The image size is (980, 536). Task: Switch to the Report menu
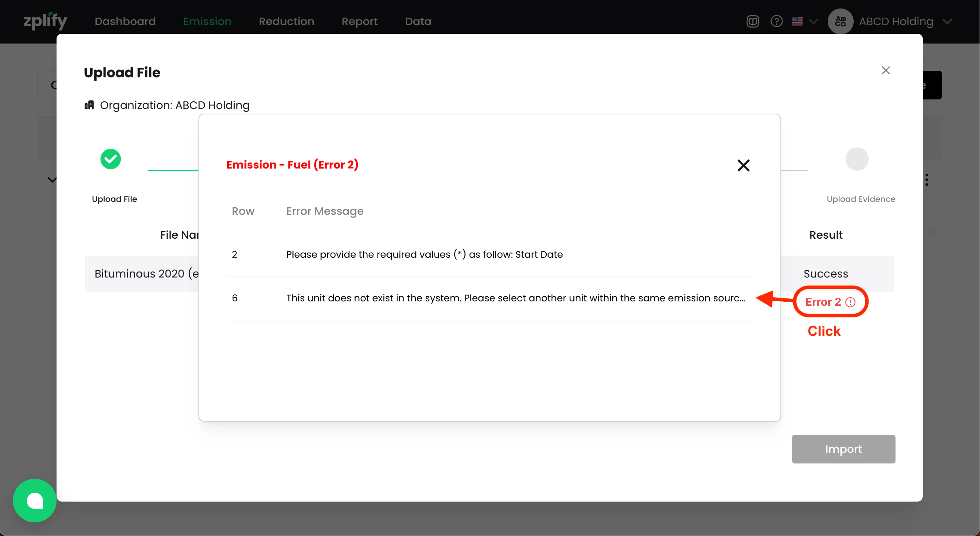tap(359, 21)
